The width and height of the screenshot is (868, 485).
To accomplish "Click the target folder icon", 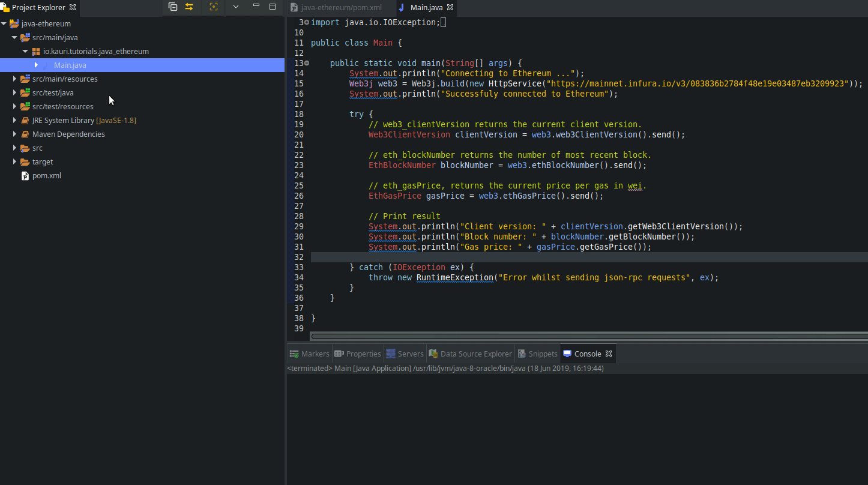I will pyautogui.click(x=25, y=162).
